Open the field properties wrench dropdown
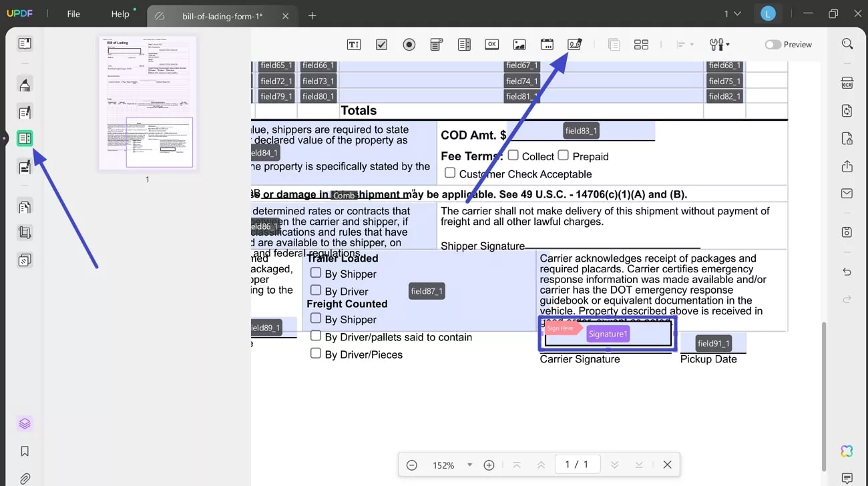 tap(719, 44)
